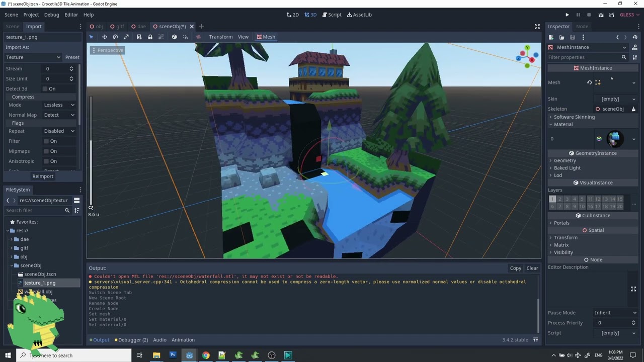Clear the Output log

tap(532, 268)
